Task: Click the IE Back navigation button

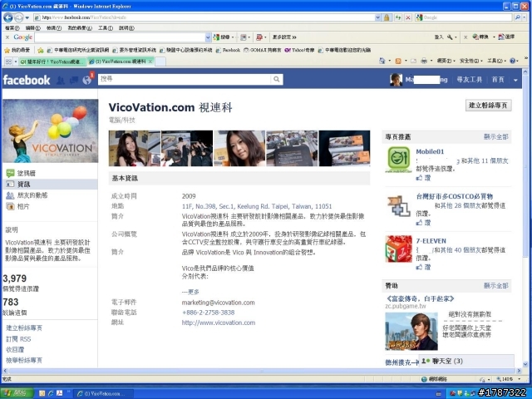Action: (x=8, y=17)
